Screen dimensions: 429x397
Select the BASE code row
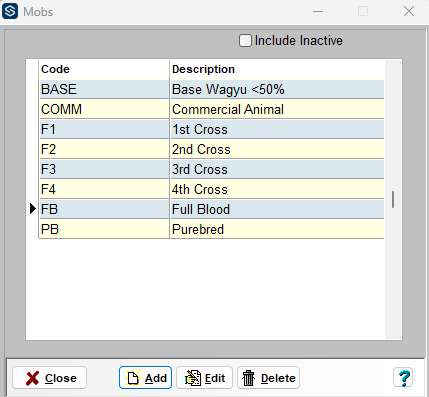[x=212, y=89]
